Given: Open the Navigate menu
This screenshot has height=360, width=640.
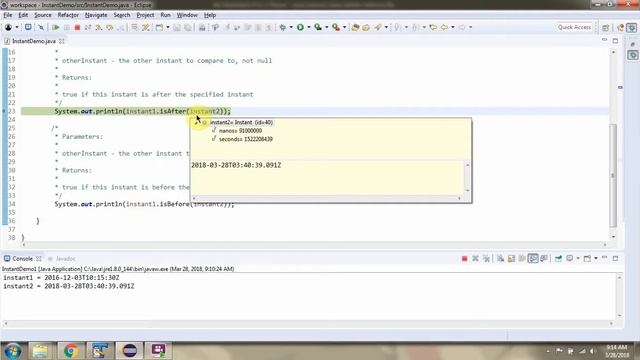Looking at the screenshot, I should (96, 15).
